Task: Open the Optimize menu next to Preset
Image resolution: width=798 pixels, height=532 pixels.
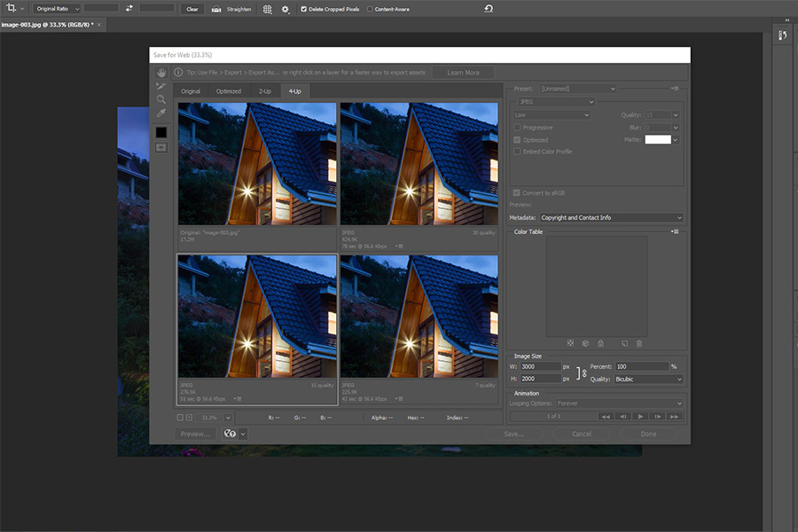Action: (x=675, y=89)
